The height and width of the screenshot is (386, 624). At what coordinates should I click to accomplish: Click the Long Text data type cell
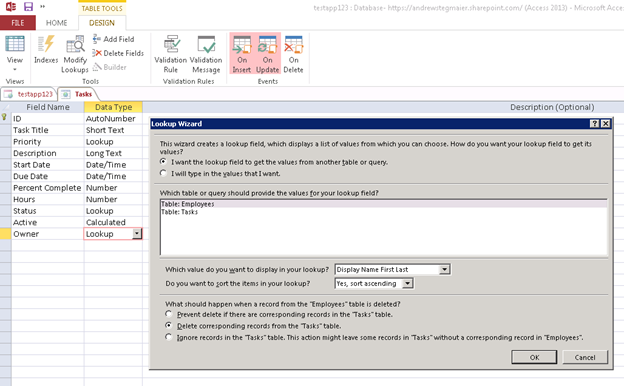click(x=113, y=153)
